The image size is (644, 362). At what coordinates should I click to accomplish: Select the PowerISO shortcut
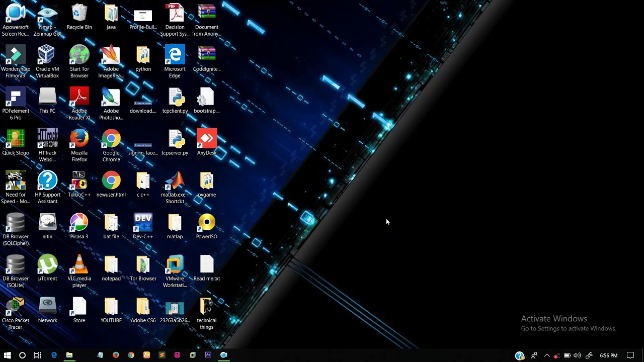tap(207, 226)
